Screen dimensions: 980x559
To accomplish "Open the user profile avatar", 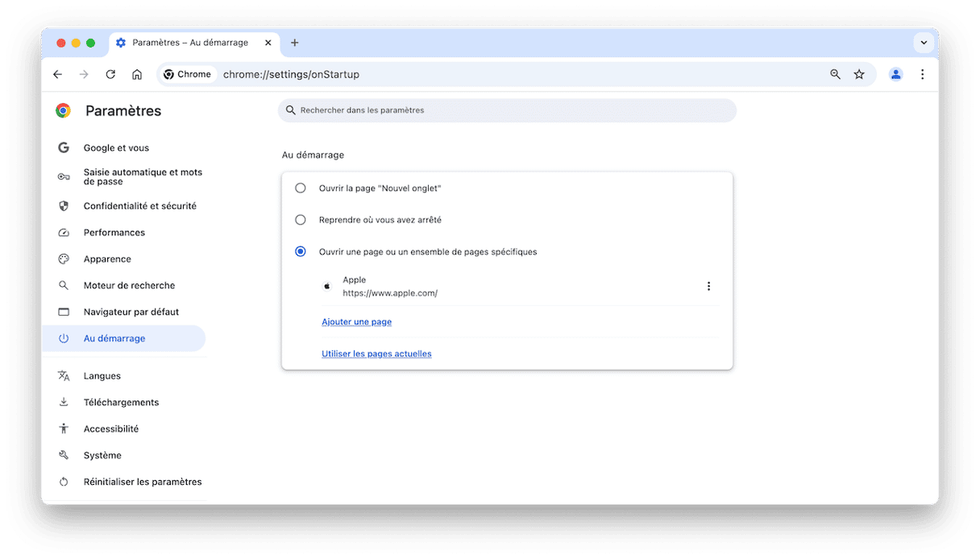I will [895, 74].
